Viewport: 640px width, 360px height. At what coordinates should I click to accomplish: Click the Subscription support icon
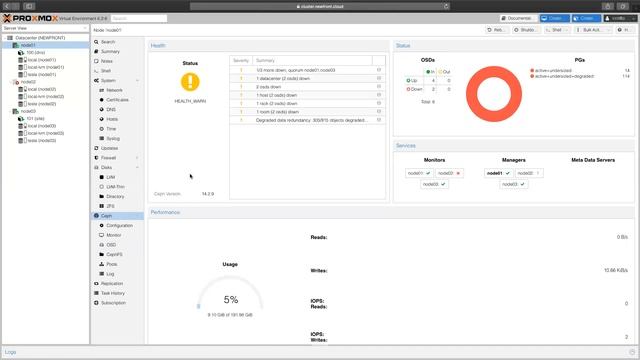[x=96, y=303]
